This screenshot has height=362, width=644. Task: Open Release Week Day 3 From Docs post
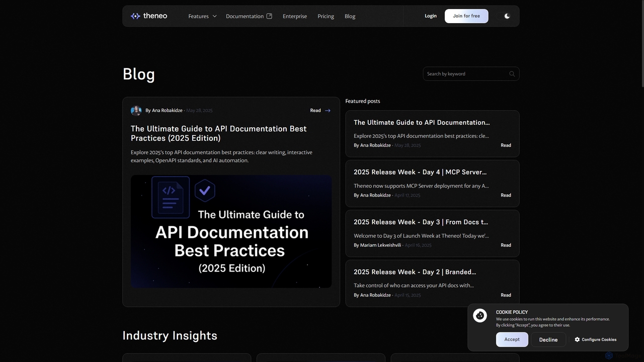tap(421, 222)
